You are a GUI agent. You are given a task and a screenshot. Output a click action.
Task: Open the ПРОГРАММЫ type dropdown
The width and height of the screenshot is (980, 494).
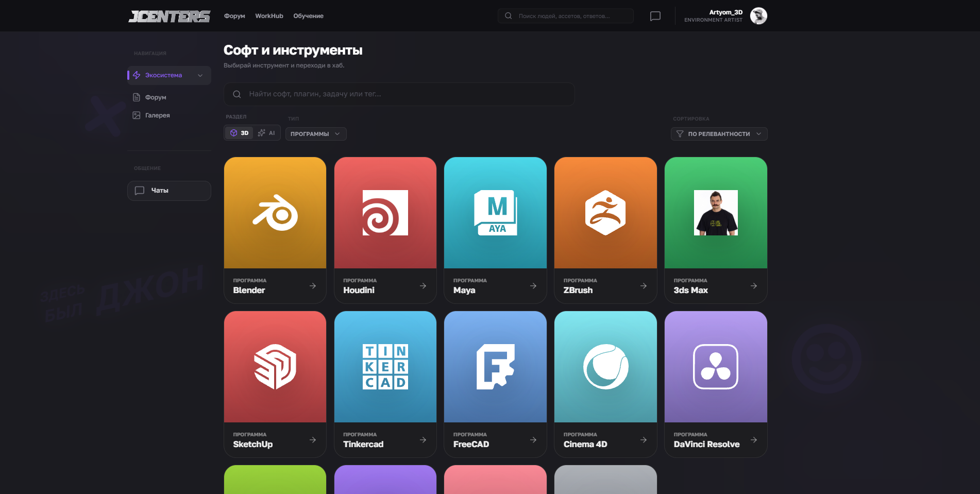[x=316, y=134]
